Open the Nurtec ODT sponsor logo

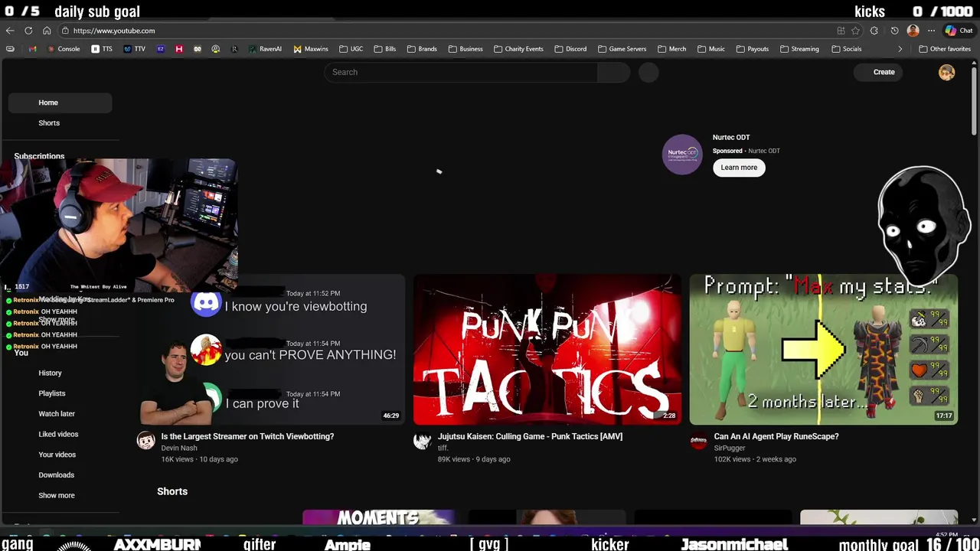coord(682,155)
